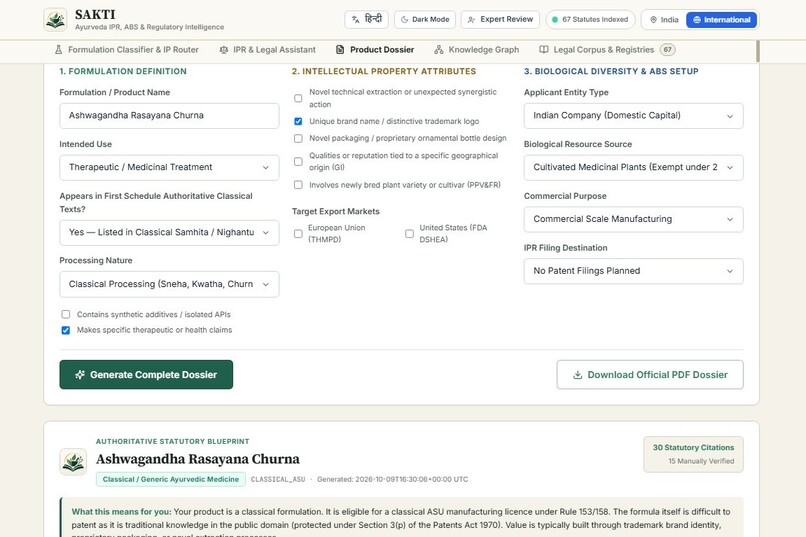Enable Novel technical extraction checkbox
The height and width of the screenshot is (537, 806).
298,98
